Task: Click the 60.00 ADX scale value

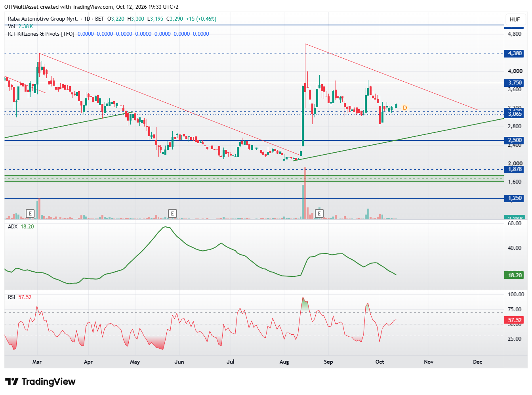Action: tap(515, 224)
